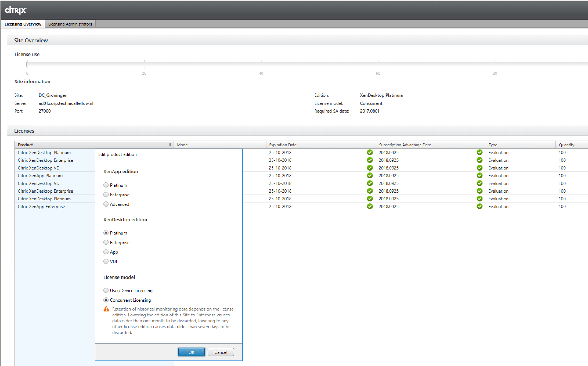Click expiration checkmark for XenApp Platinum row
The width and height of the screenshot is (588, 366).
point(369,176)
